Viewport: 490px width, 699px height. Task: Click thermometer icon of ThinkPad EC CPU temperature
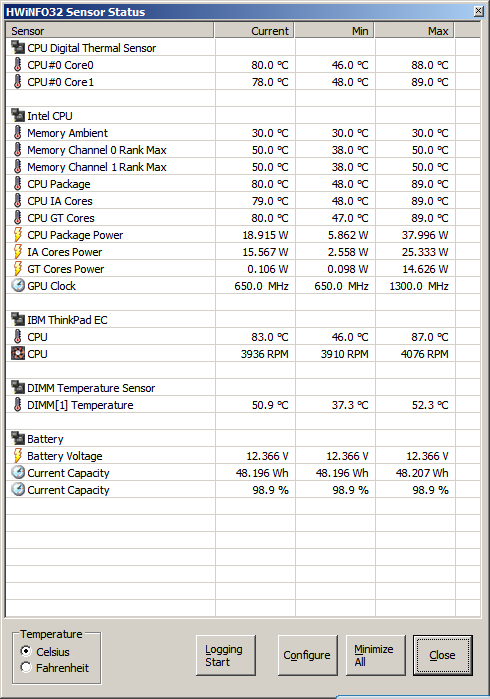click(17, 337)
